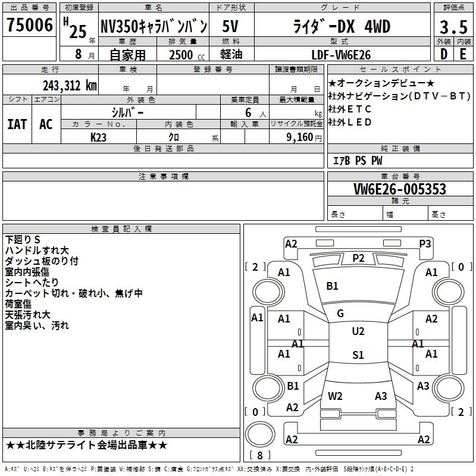Click the ライダーDX 4WD grade text
This screenshot has height=476, width=476.
click(x=342, y=27)
